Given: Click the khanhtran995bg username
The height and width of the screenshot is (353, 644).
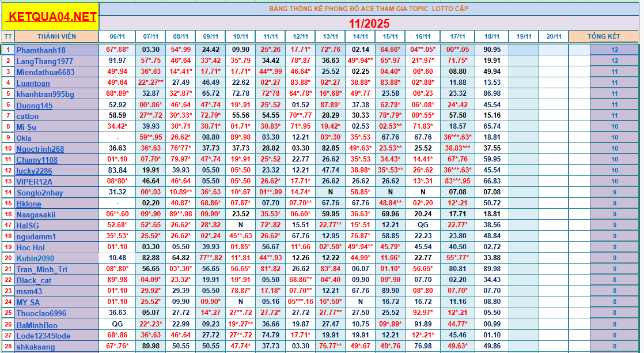Looking at the screenshot, I should 45,94.
